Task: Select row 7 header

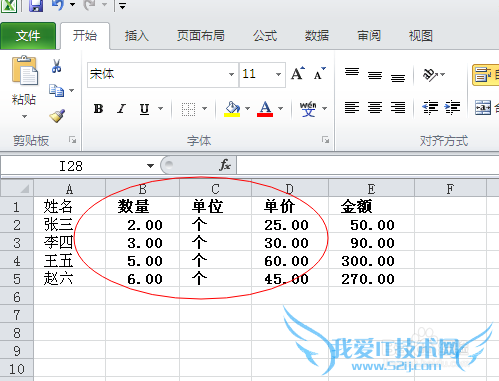Action: (x=17, y=315)
